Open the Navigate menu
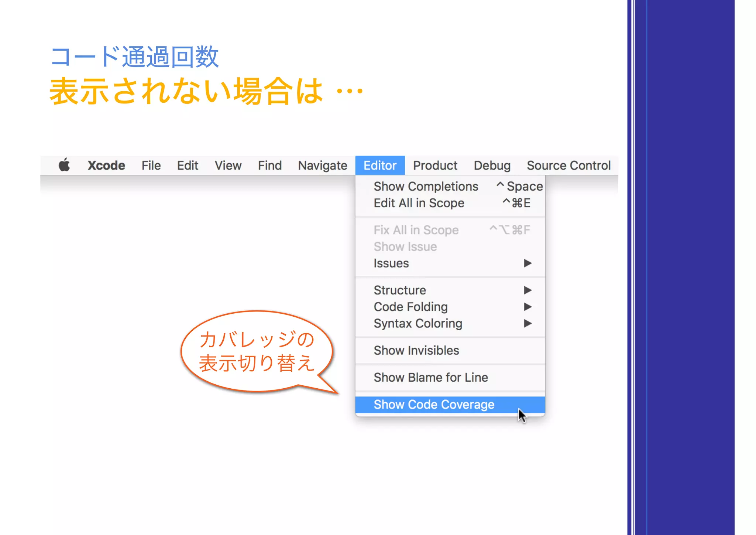This screenshot has width=756, height=535. [x=323, y=165]
